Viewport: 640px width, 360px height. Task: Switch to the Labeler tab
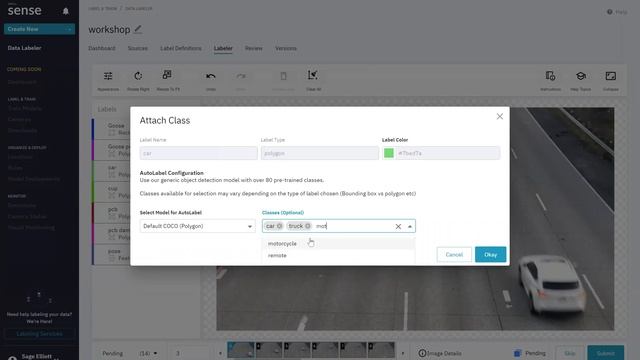(x=223, y=48)
